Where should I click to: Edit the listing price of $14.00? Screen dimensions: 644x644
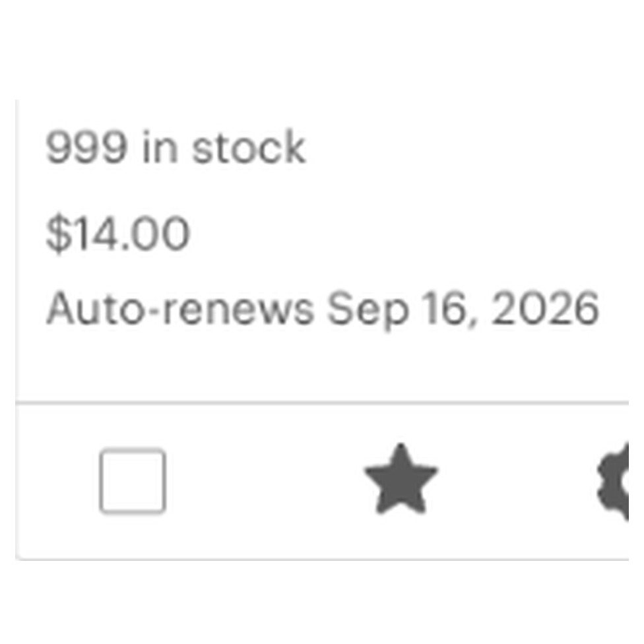point(118,233)
